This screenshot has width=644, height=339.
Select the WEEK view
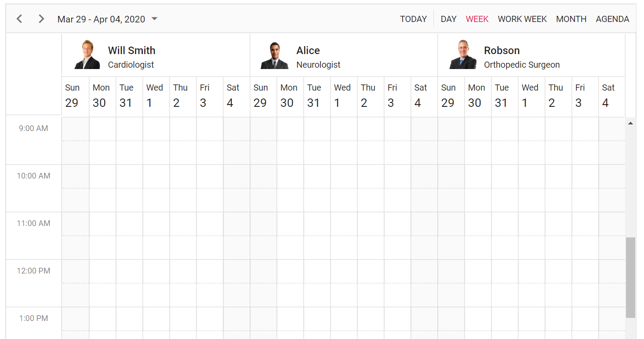click(477, 19)
